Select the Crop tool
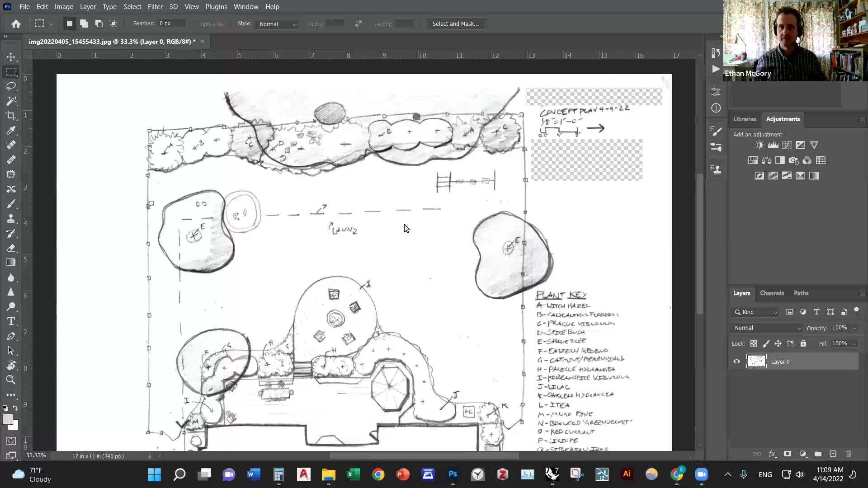Viewport: 868px width, 488px height. (11, 116)
